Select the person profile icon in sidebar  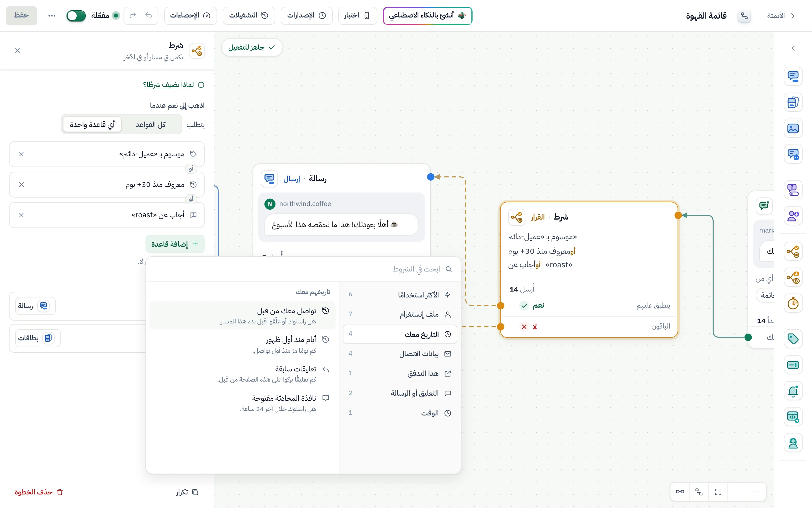(793, 443)
